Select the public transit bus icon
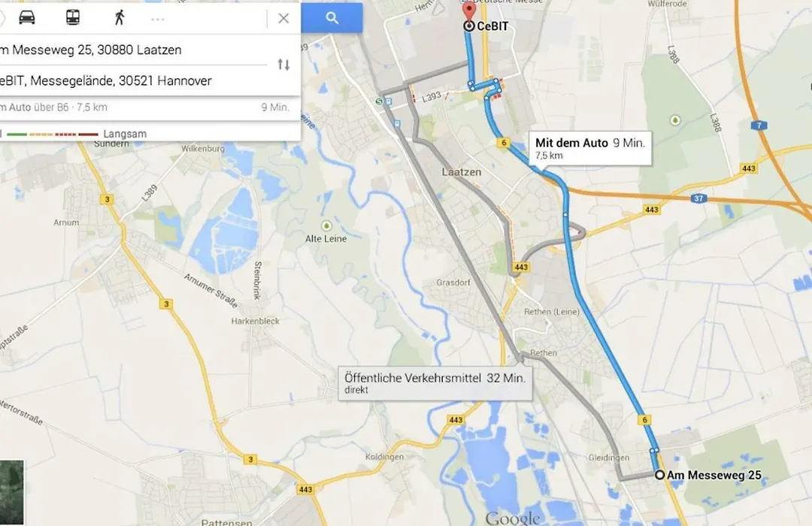Screen dimensions: 812x526 pos(73,17)
